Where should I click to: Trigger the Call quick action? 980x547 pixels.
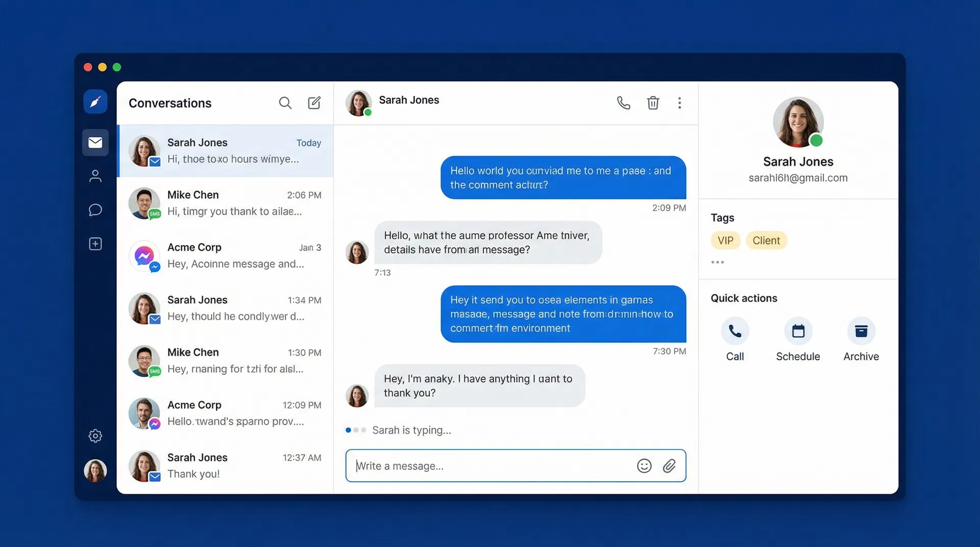pos(735,331)
